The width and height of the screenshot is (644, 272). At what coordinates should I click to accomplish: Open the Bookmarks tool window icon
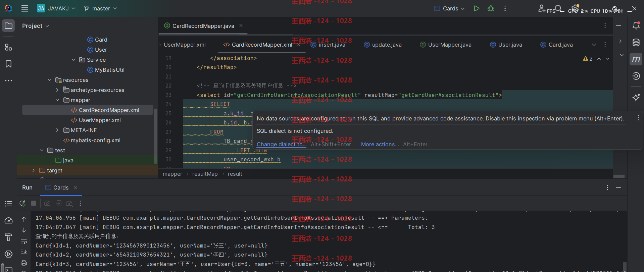click(9, 64)
